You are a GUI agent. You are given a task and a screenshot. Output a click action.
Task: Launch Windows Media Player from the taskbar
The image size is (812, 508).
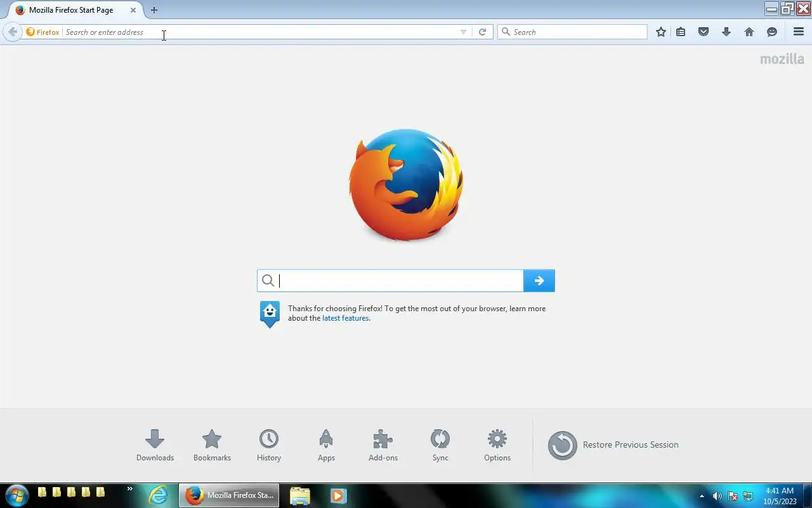(338, 495)
